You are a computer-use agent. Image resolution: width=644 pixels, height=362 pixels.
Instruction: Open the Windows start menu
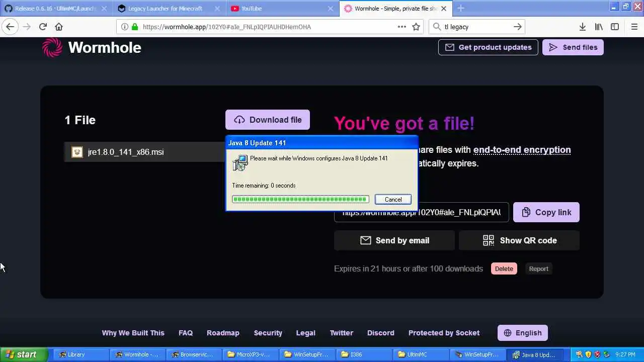pos(24,354)
